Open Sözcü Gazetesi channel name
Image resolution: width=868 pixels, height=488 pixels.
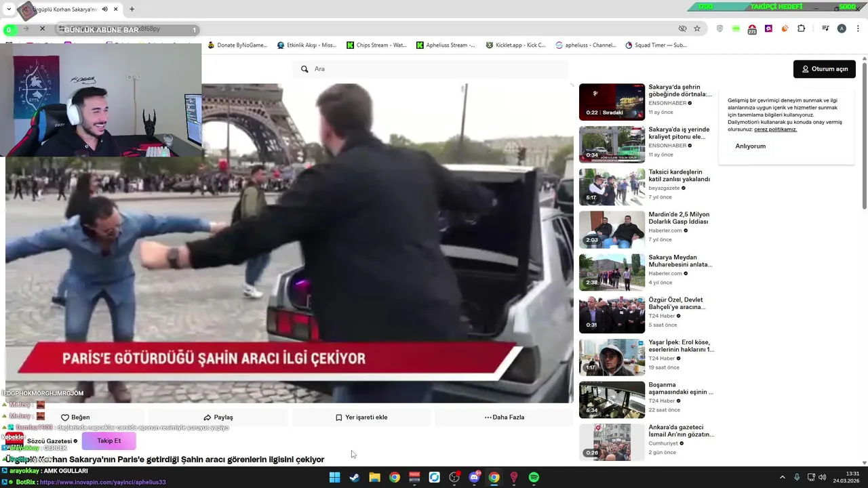tap(50, 441)
